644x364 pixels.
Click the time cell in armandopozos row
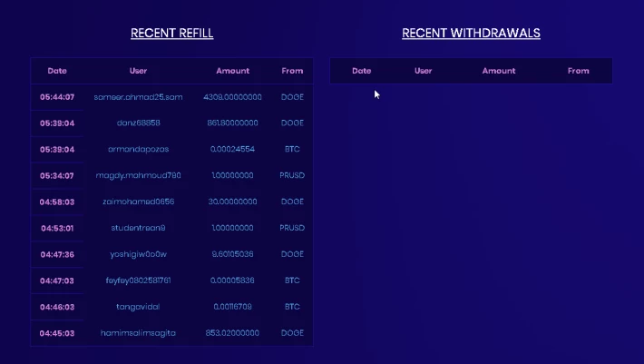click(x=57, y=150)
